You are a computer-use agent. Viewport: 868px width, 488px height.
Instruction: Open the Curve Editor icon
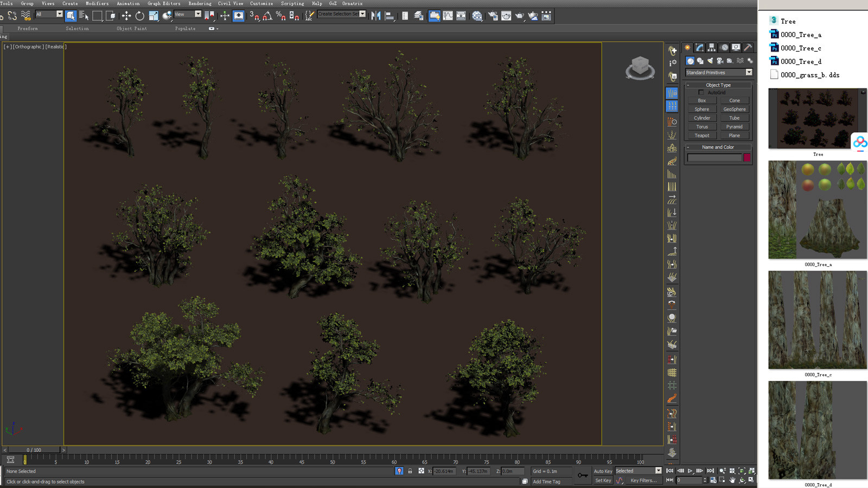[x=448, y=16]
